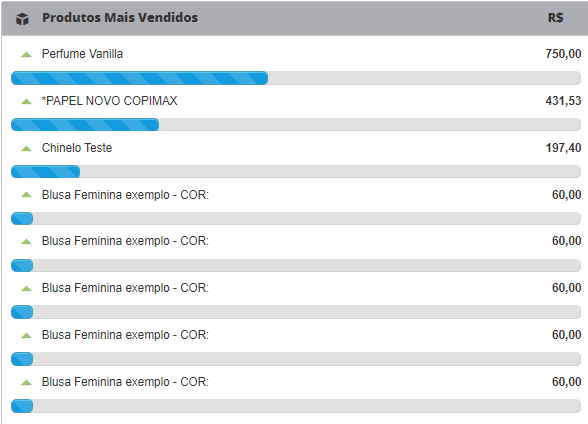Image resolution: width=588 pixels, height=424 pixels.
Task: Click the green arrow of first Blusa Feminina
Action: 26,195
